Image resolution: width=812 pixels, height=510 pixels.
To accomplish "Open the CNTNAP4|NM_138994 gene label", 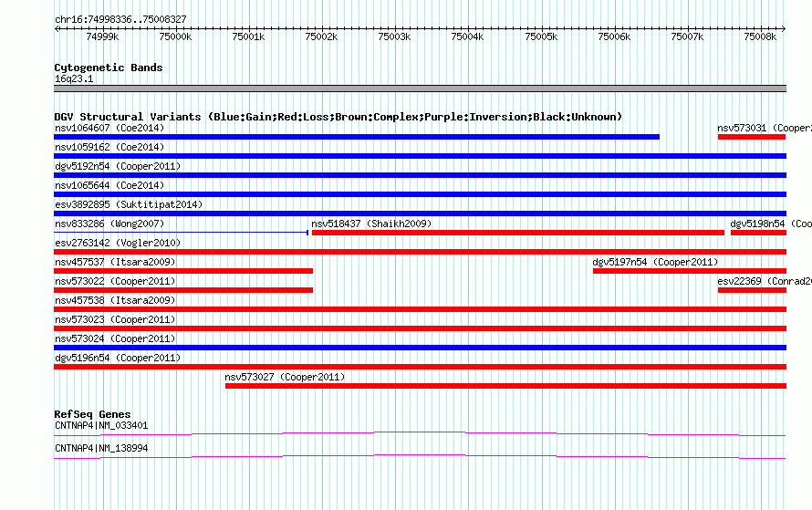I will point(101,448).
